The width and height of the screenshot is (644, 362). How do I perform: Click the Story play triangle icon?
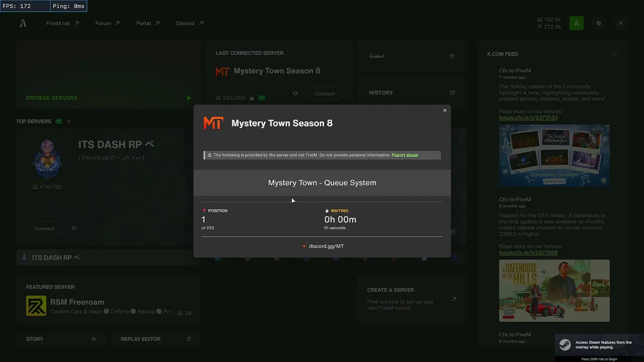tap(94, 339)
